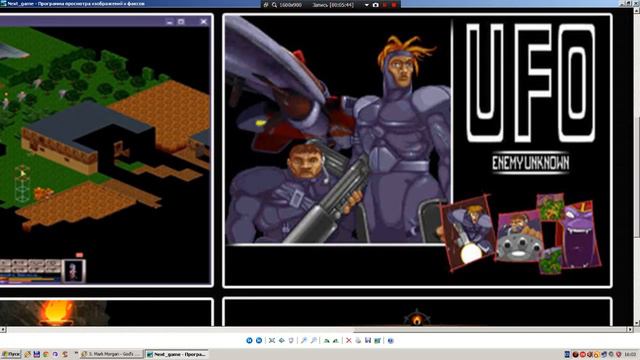Start the slideshow from the toolbar
Screen dimensions: 640x360
[x=291, y=340]
